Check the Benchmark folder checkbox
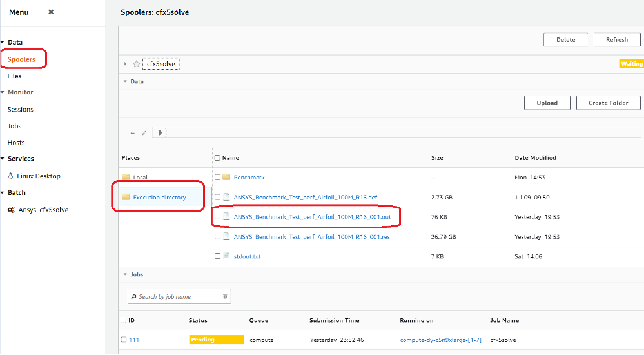This screenshot has height=355, width=644. point(217,177)
